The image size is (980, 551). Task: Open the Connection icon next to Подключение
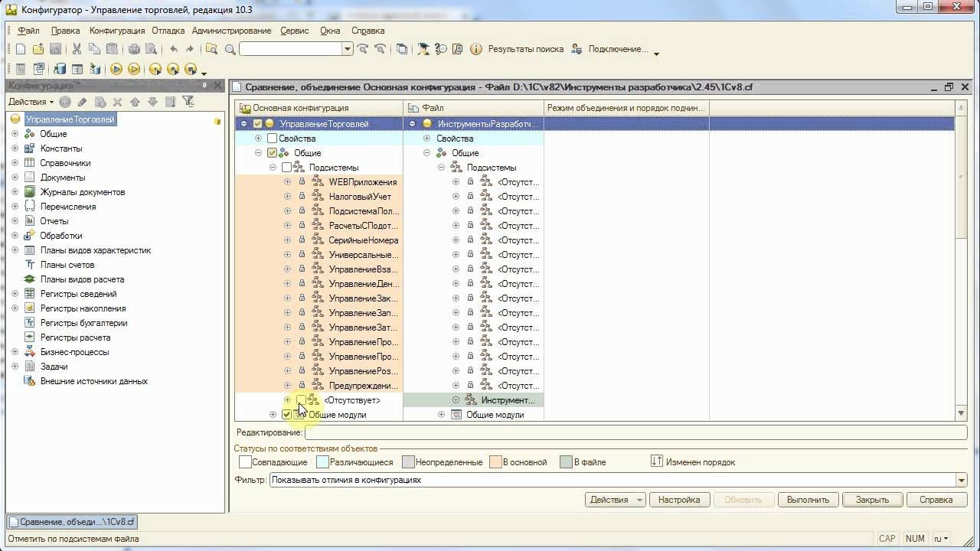click(577, 49)
